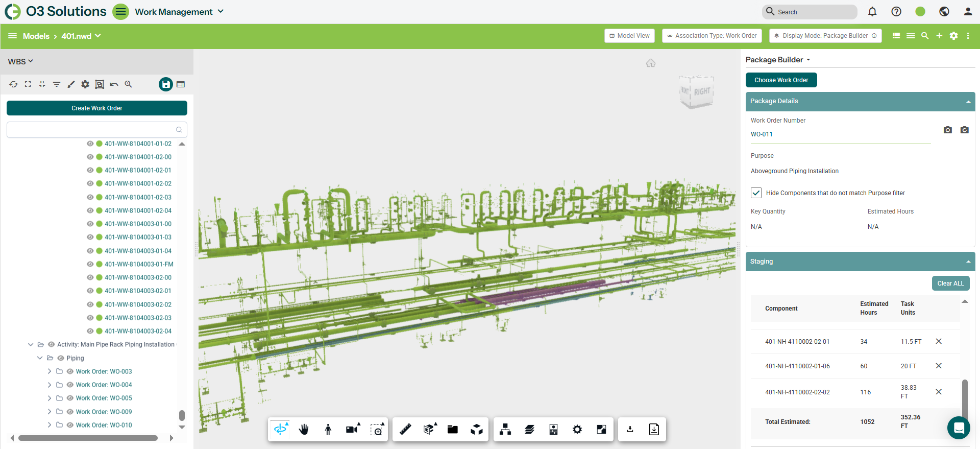Click the undo arrow in WBS toolbar
Image resolution: width=980 pixels, height=449 pixels.
click(x=114, y=84)
